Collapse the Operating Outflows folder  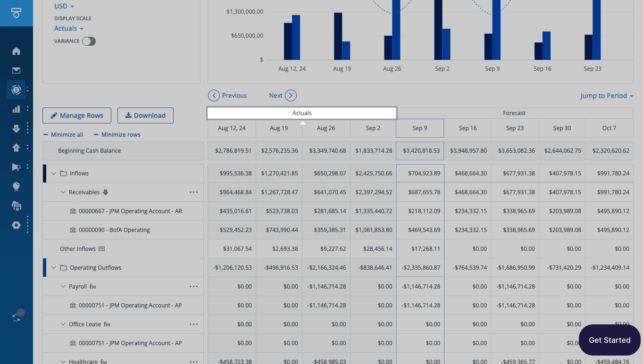[x=54, y=268]
